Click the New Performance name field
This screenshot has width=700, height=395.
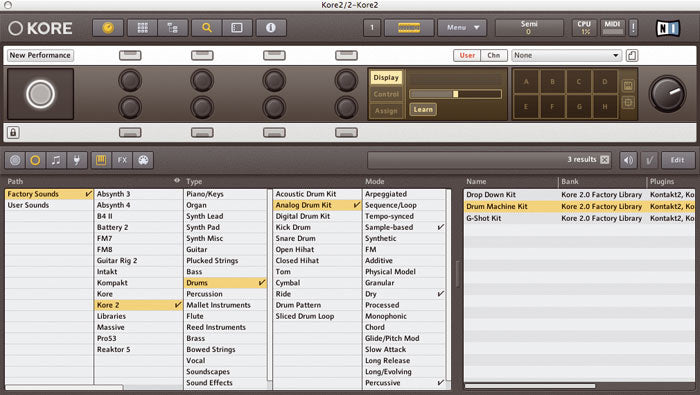click(40, 55)
